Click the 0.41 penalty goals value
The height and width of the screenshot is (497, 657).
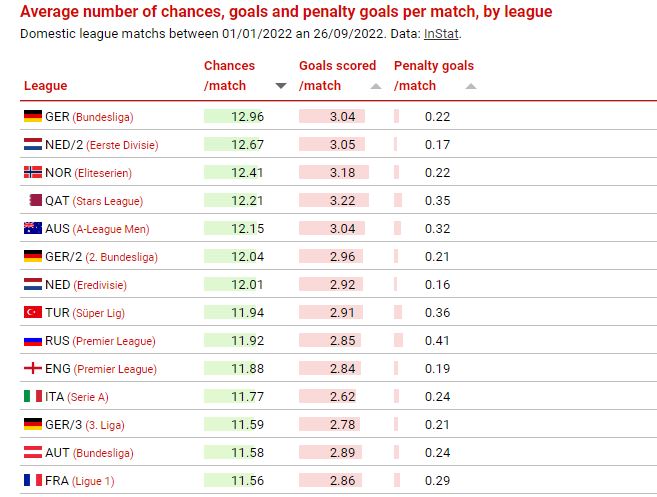[x=437, y=341]
